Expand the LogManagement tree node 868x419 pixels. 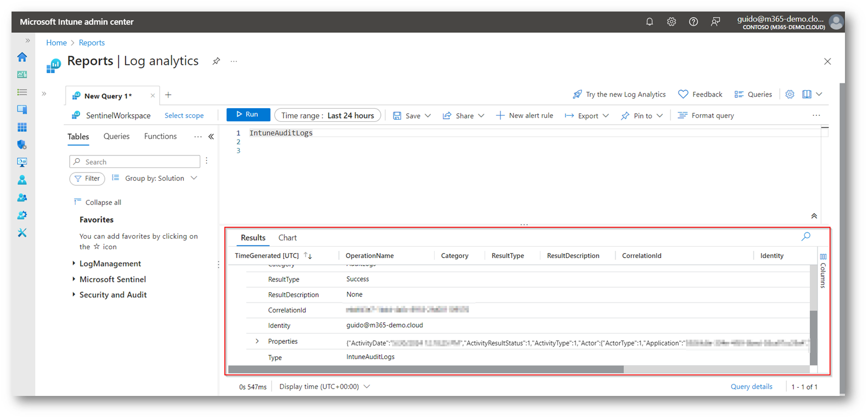click(x=74, y=264)
